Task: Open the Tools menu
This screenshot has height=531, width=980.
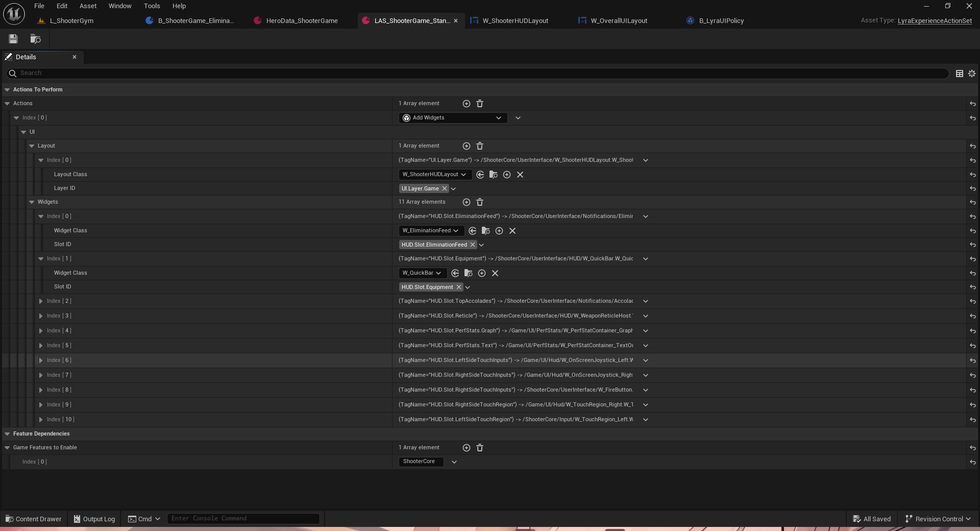Action: coord(152,6)
